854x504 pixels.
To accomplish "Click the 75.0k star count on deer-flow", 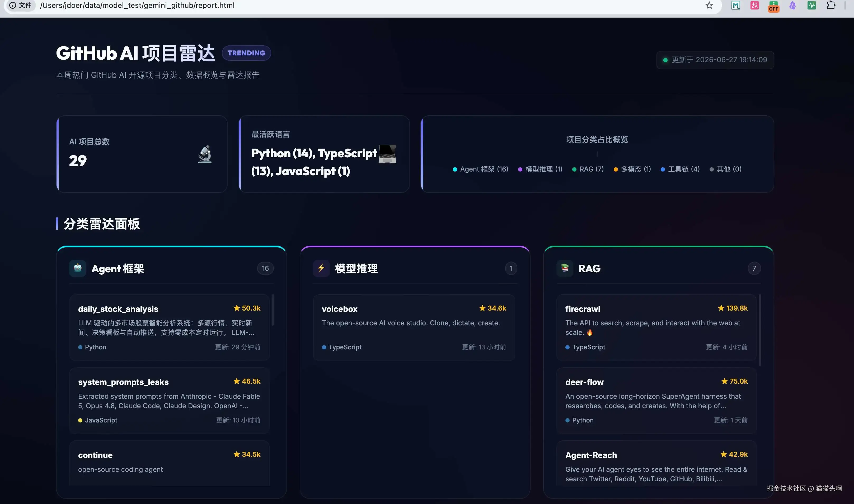I will pos(738,381).
